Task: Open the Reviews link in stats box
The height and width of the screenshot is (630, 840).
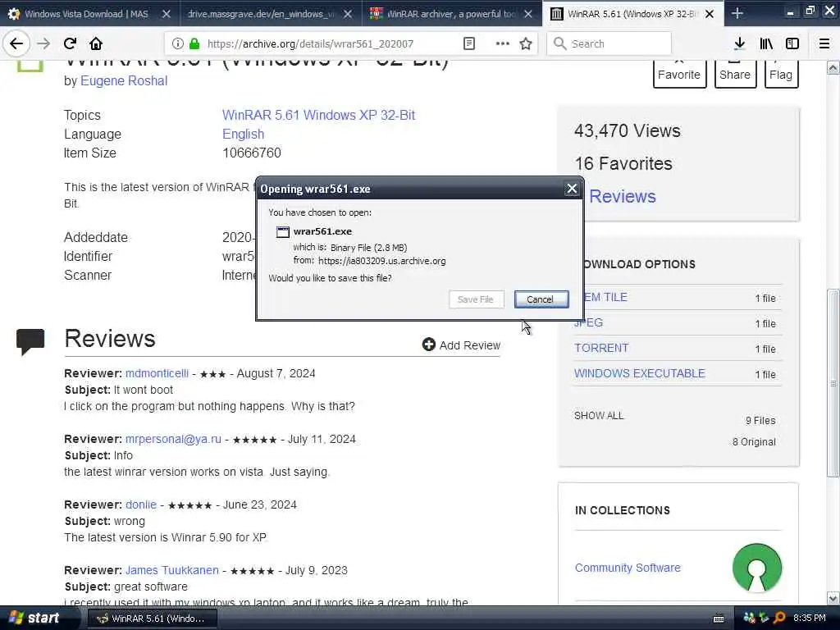Action: point(622,197)
